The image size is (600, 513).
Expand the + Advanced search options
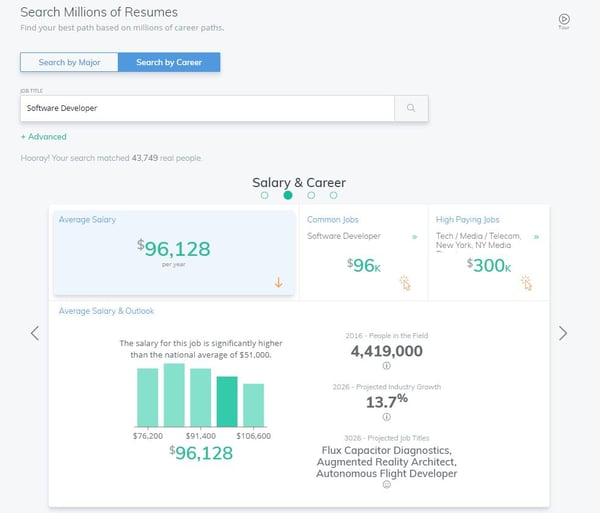[43, 137]
